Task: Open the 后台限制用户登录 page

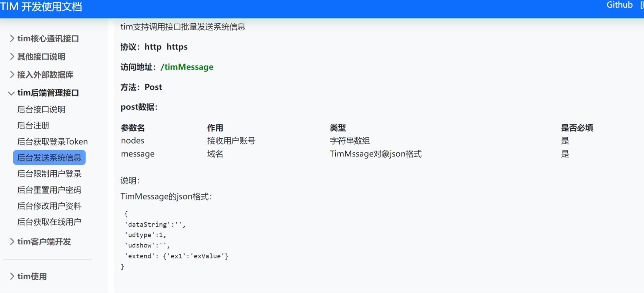Action: point(49,174)
